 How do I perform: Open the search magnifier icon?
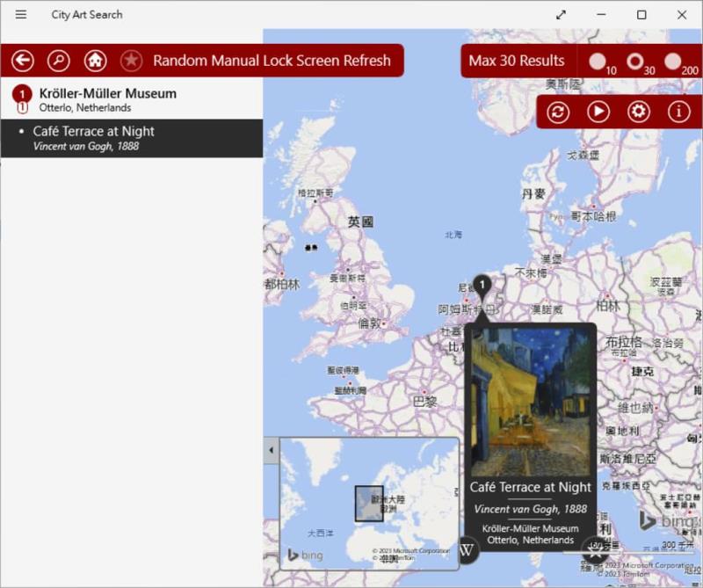[59, 61]
